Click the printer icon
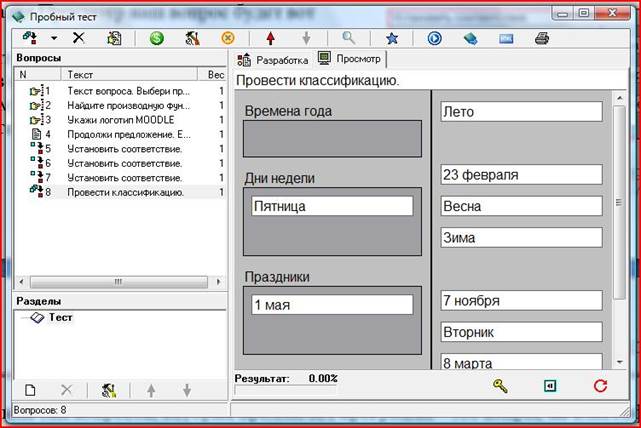Screen dimensions: 641x428 tap(542, 38)
